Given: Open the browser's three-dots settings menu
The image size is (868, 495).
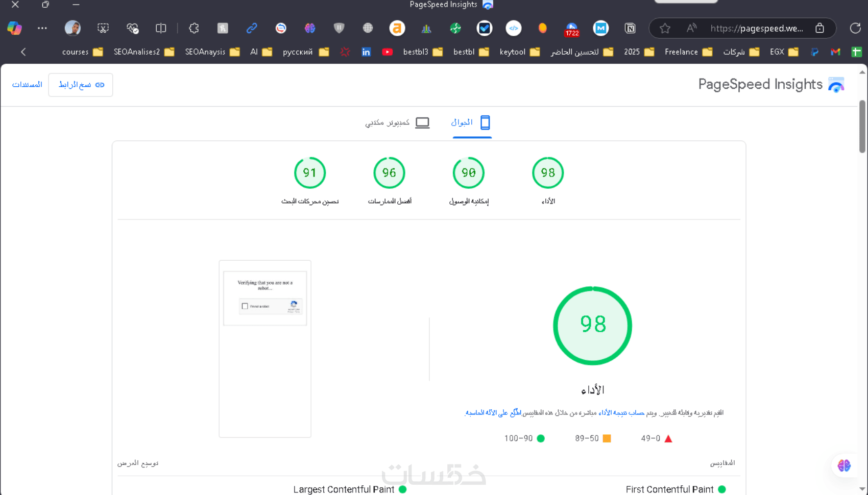Looking at the screenshot, I should [x=42, y=28].
